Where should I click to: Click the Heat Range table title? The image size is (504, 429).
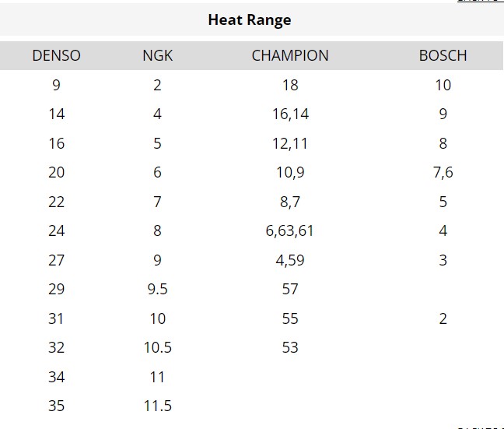click(x=250, y=20)
